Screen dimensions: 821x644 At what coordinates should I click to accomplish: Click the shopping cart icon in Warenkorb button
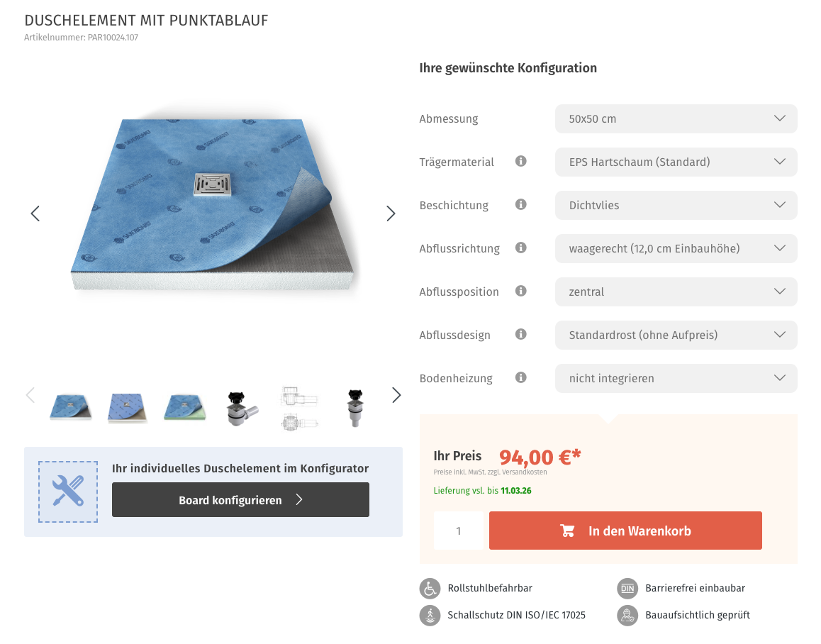click(567, 530)
